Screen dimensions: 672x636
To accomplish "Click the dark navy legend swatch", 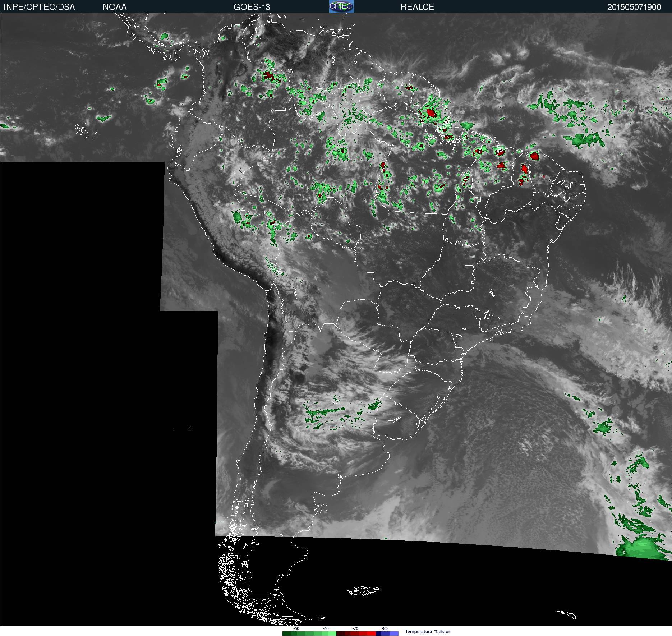I will point(379,633).
